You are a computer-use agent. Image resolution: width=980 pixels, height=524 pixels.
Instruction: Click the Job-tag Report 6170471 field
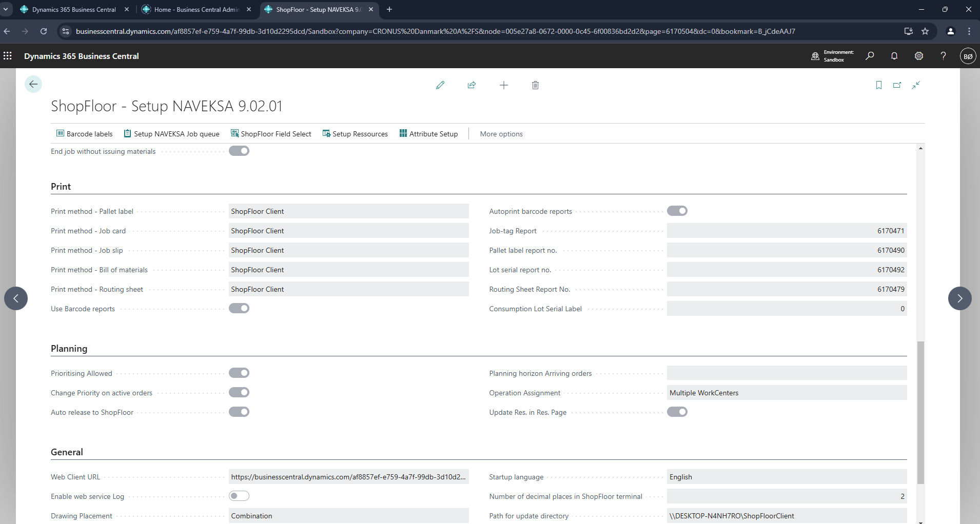[787, 231]
